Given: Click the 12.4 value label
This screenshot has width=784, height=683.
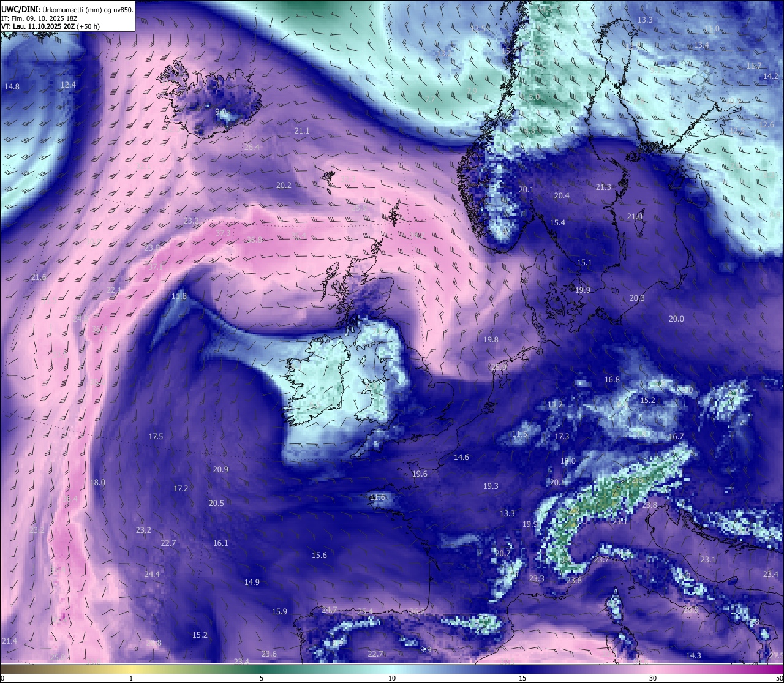Looking at the screenshot, I should pyautogui.click(x=68, y=85).
